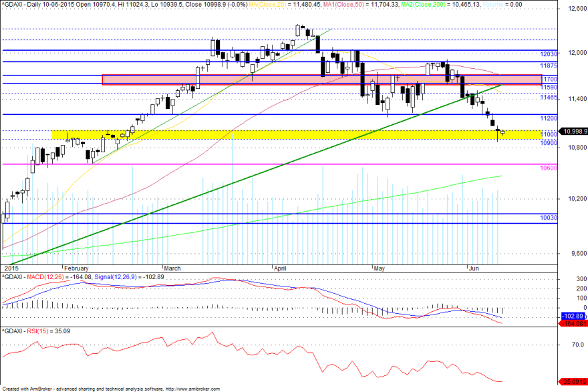Click the June month marker on time axis
The height and width of the screenshot is (392, 588).
[x=474, y=268]
